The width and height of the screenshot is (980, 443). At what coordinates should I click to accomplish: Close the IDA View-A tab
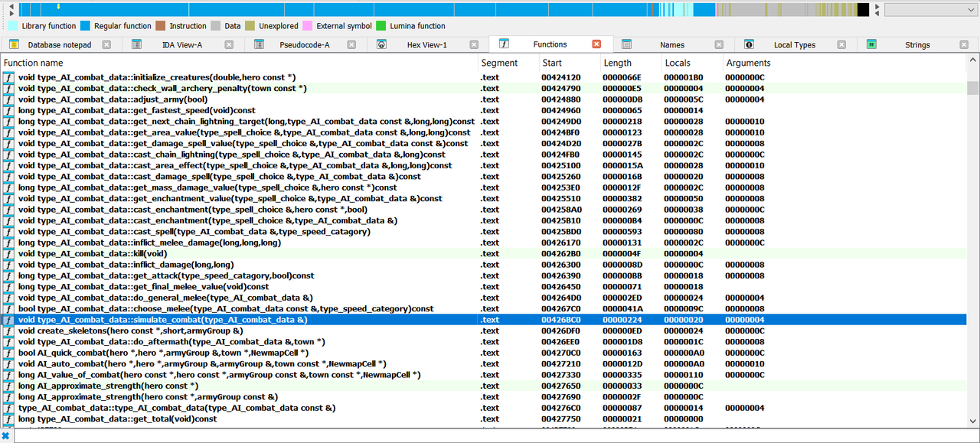pos(229,44)
